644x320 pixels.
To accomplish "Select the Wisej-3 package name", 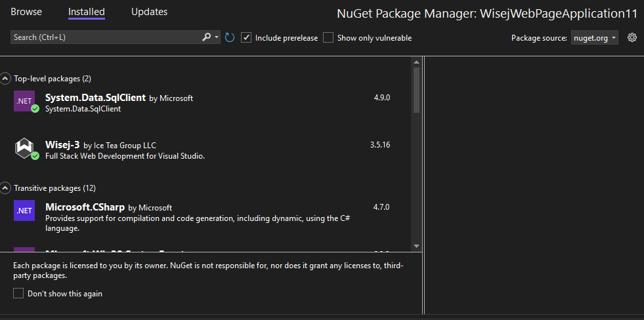I will click(62, 145).
